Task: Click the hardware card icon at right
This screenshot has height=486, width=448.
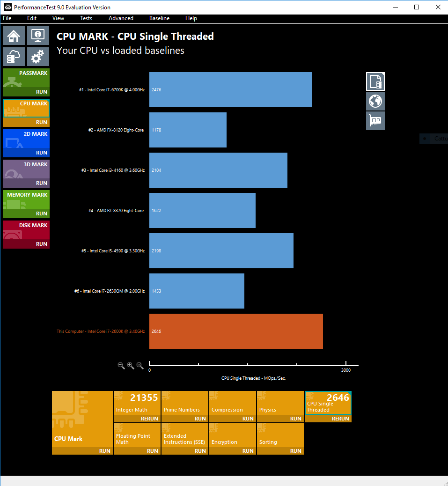Action: pos(375,121)
